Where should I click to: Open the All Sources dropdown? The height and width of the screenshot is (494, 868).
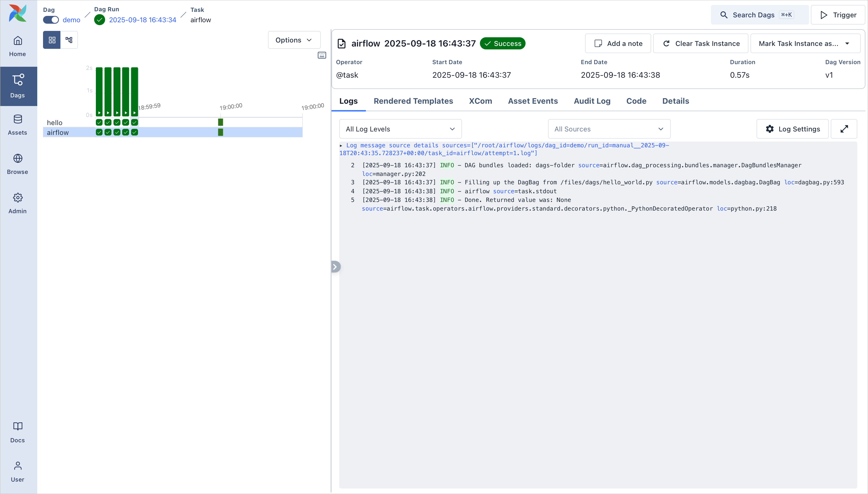tap(609, 129)
